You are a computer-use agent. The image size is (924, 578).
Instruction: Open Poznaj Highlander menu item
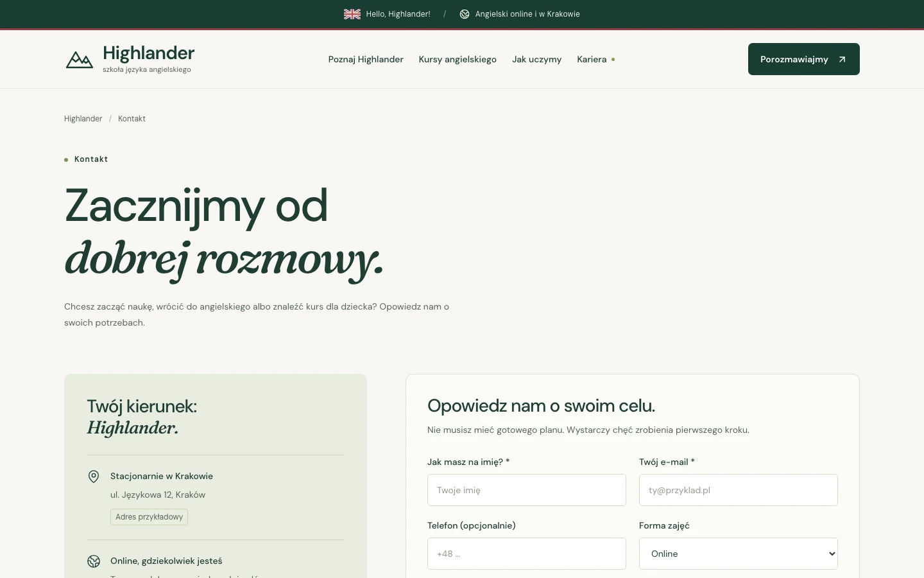(x=366, y=59)
